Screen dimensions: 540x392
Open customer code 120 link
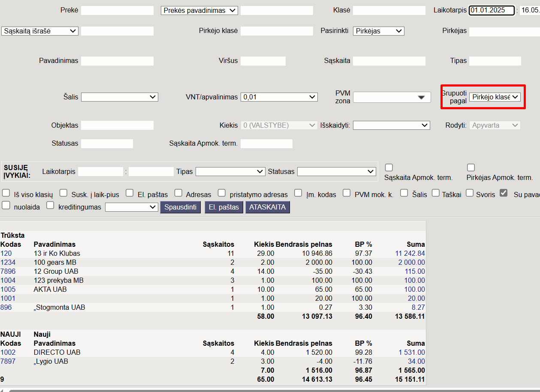(6, 253)
